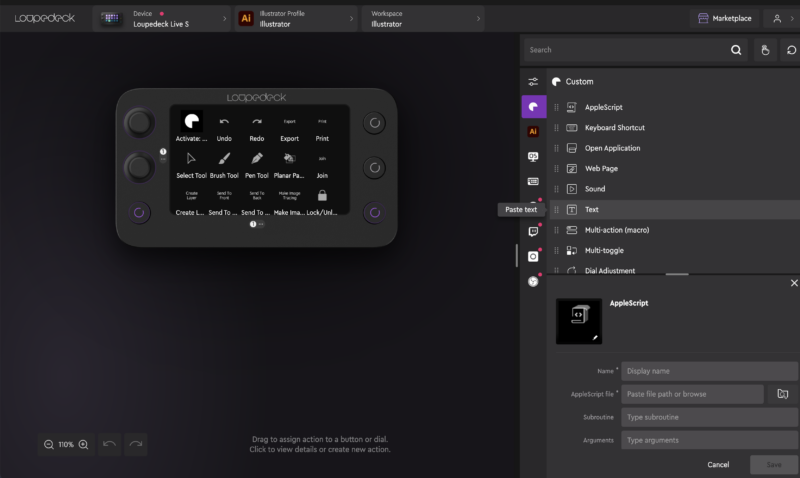Click the undo arrow in bottom toolbar
This screenshot has height=478, width=800.
(x=109, y=444)
